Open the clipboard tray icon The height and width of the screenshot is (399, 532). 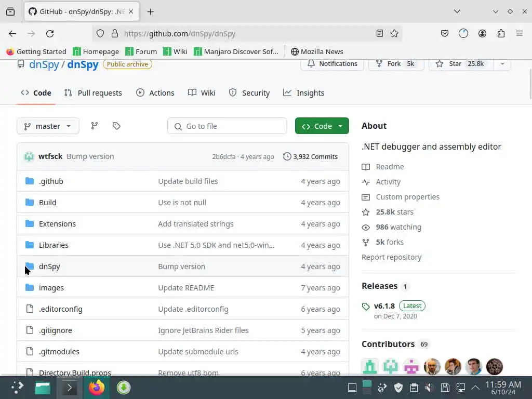(x=414, y=388)
